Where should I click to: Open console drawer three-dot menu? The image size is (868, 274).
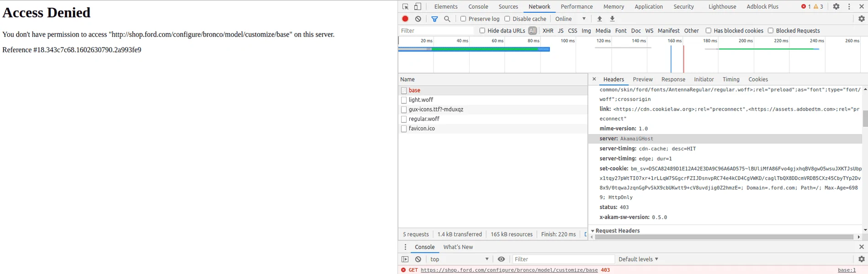pos(405,247)
